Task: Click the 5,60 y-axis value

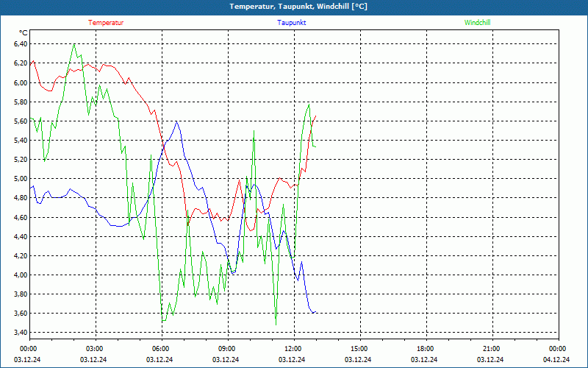Action: [x=21, y=121]
